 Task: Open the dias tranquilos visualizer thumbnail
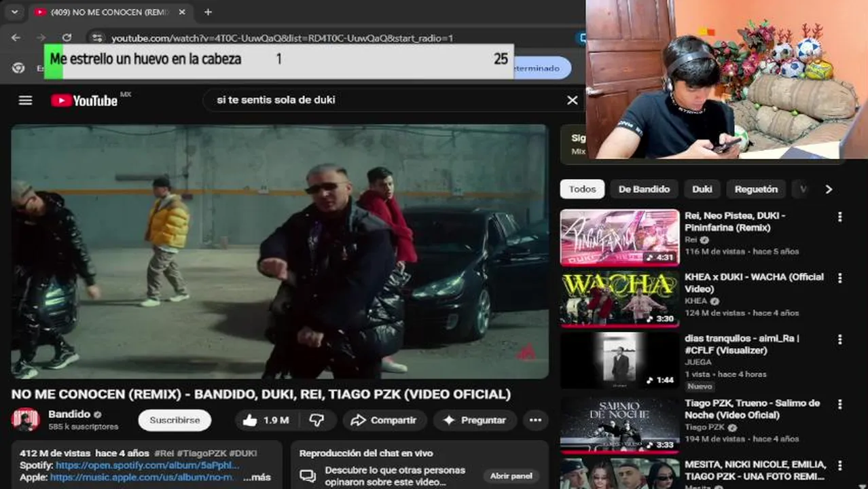(619, 361)
